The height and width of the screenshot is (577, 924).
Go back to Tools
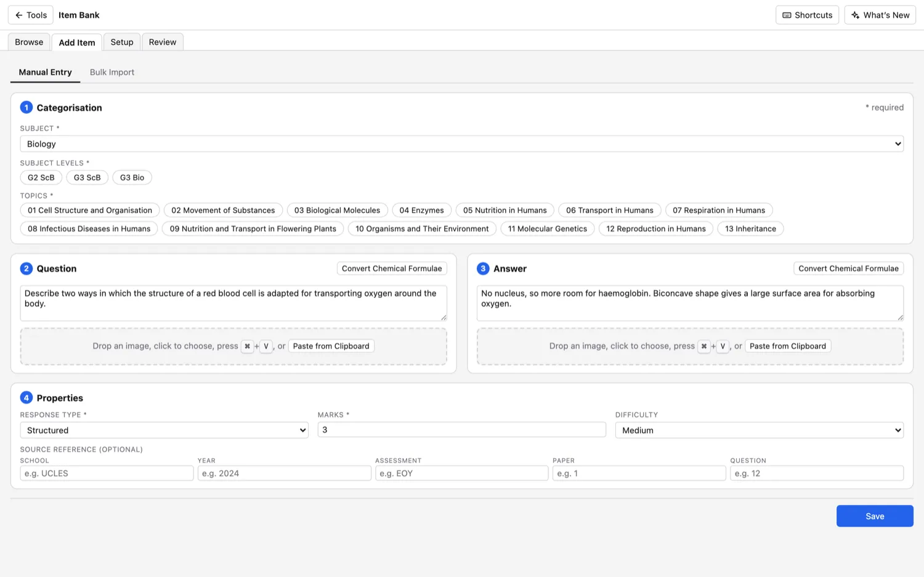(30, 15)
